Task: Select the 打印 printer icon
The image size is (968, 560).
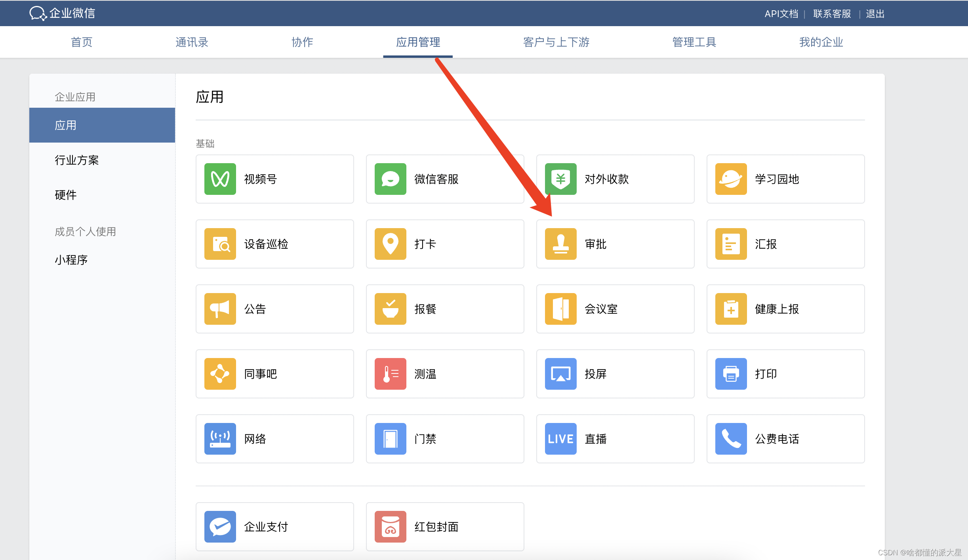Action: click(731, 374)
